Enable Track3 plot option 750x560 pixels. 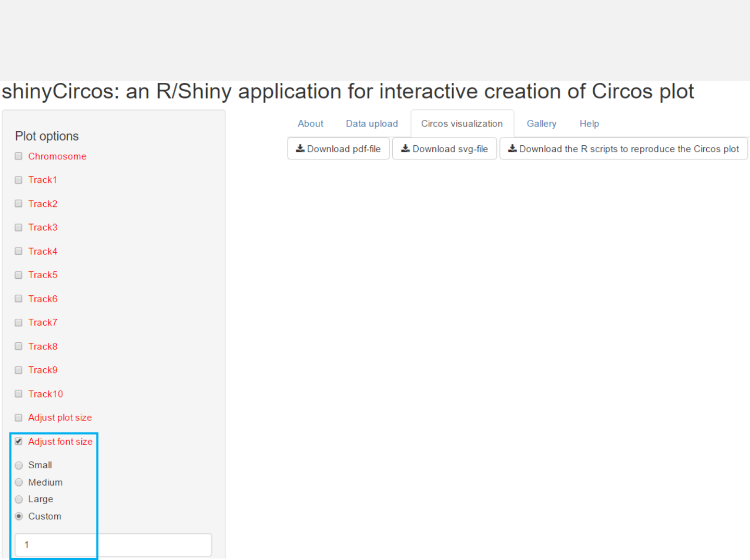click(x=19, y=228)
